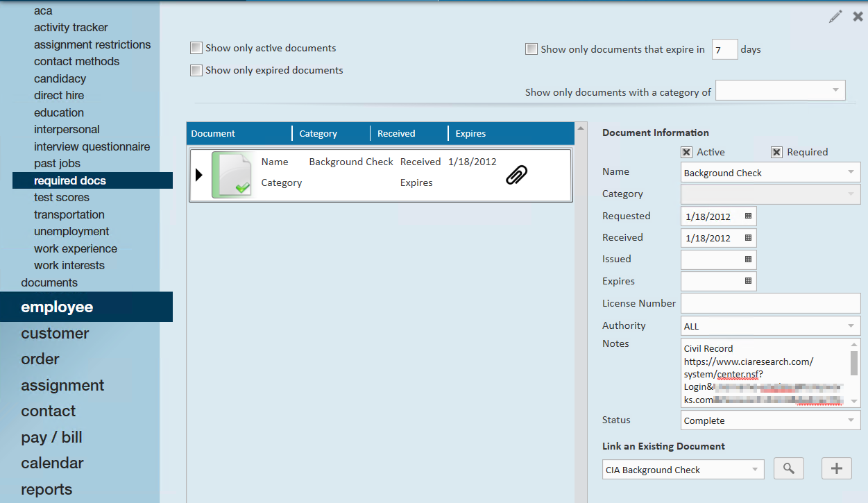
Task: Close the required docs panel
Action: coord(858,17)
